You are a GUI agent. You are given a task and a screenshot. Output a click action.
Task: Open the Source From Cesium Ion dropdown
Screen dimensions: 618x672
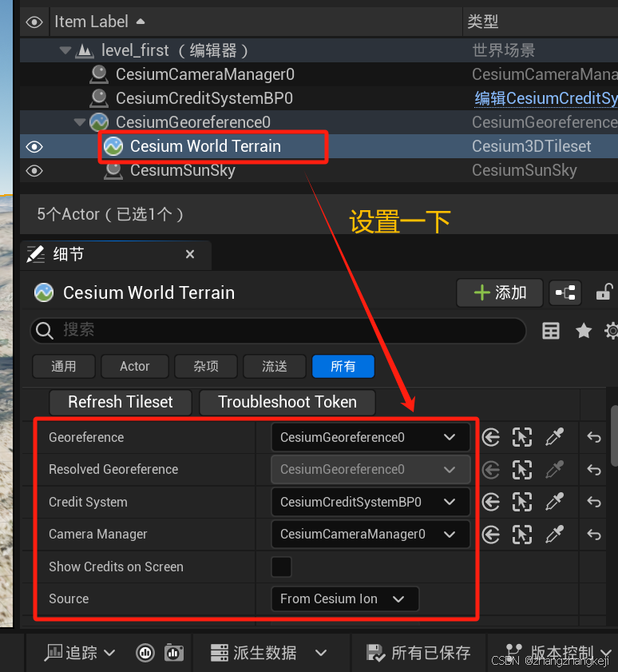pos(345,598)
